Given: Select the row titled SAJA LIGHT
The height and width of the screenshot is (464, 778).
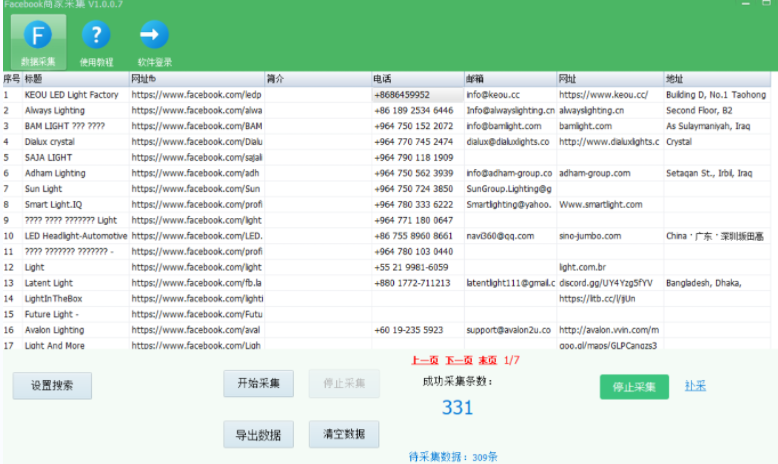Looking at the screenshot, I should tap(387, 157).
